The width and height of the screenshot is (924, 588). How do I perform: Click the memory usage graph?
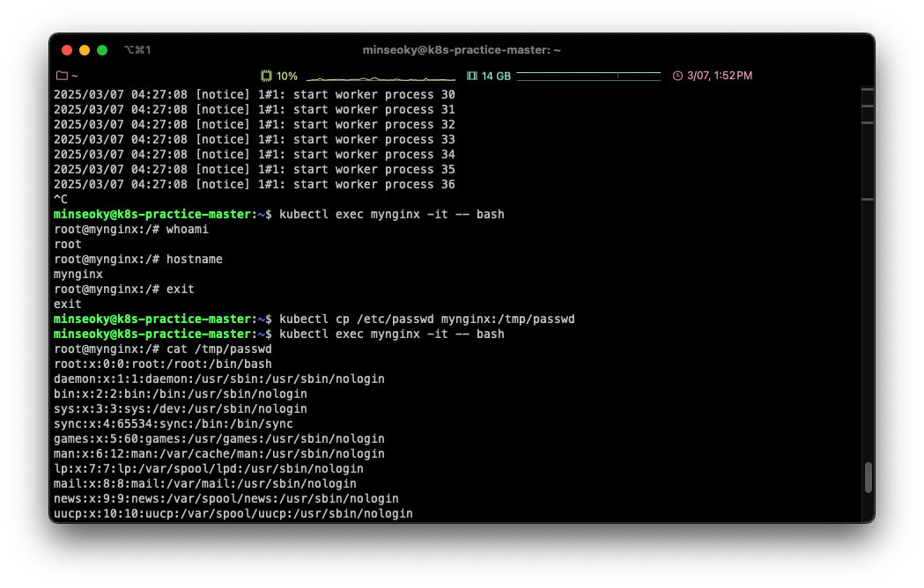(588, 76)
